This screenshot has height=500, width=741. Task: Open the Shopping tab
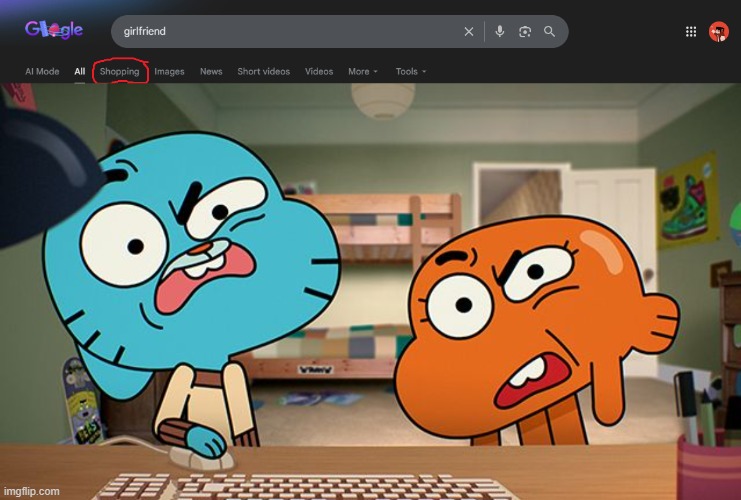click(120, 71)
